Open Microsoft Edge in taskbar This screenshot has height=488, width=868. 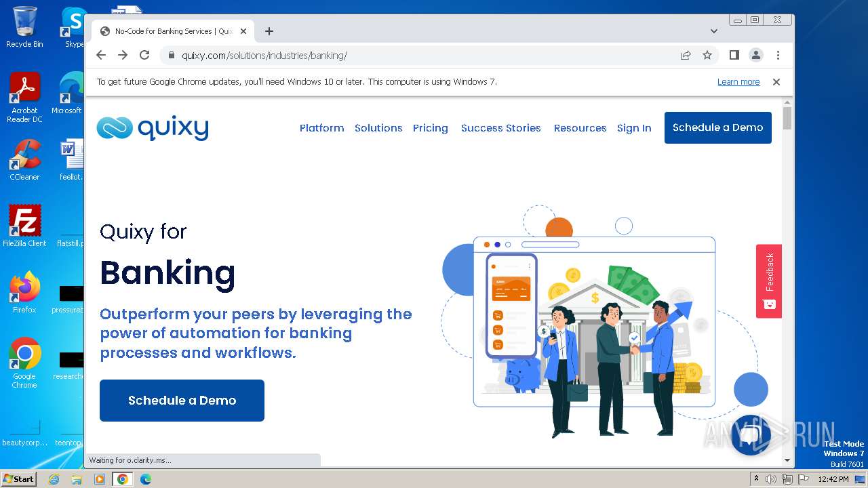point(145,479)
